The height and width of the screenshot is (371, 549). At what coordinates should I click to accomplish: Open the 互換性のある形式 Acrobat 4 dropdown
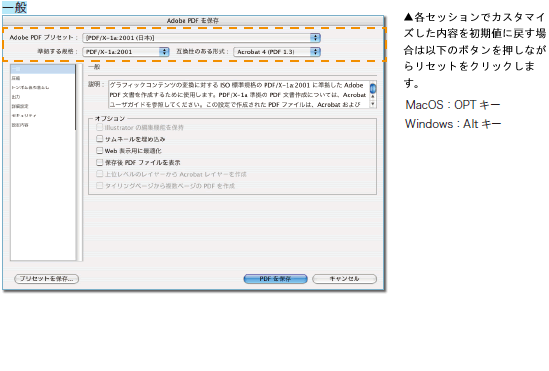pos(277,52)
